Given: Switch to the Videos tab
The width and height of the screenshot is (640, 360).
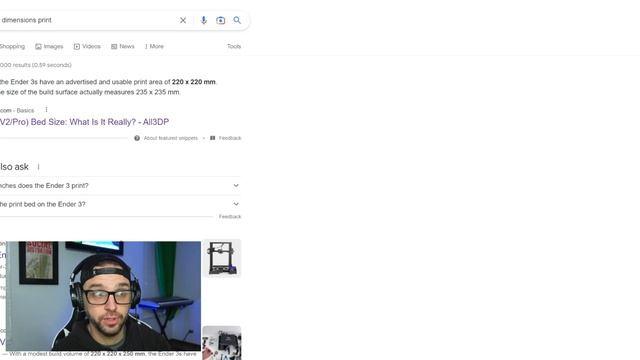Looking at the screenshot, I should (87, 47).
